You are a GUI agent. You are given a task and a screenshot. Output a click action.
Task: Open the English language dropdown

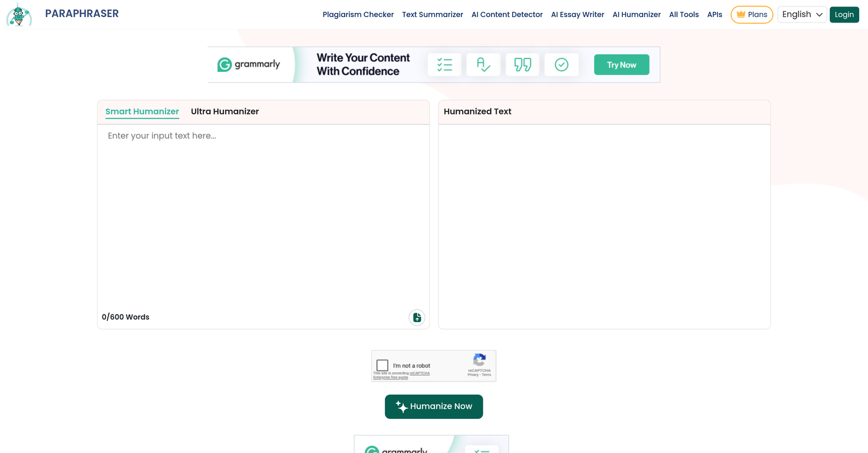tap(802, 15)
